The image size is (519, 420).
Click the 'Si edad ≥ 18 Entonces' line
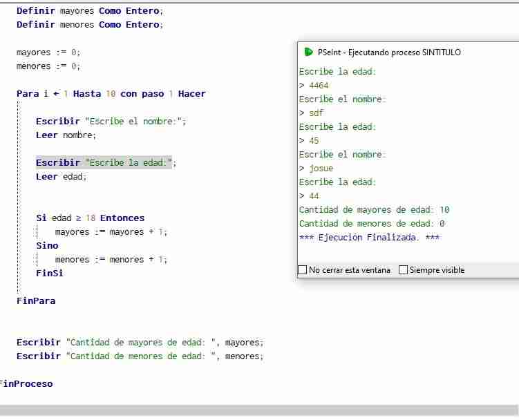(x=91, y=218)
